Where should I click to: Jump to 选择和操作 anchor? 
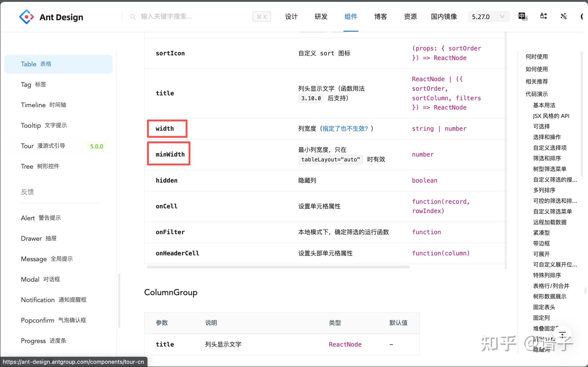(x=547, y=137)
